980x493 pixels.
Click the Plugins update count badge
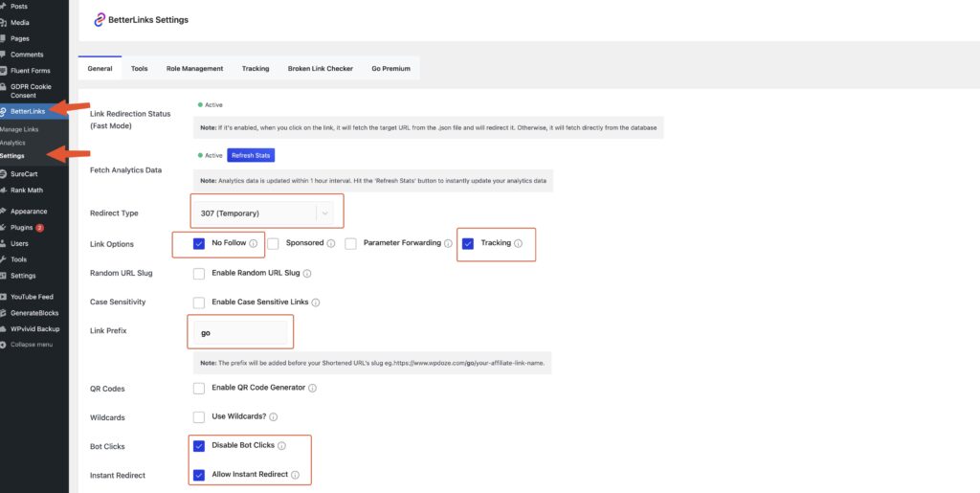(39, 228)
